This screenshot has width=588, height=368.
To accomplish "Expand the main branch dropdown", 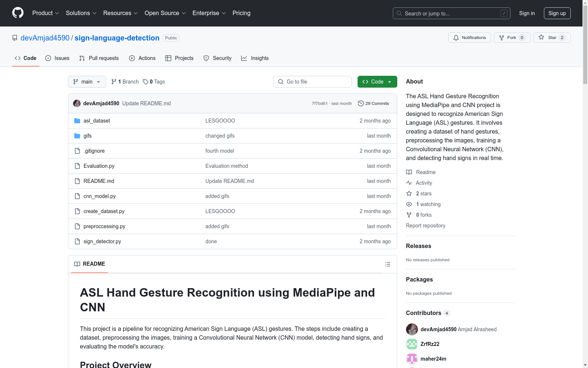I will [87, 82].
